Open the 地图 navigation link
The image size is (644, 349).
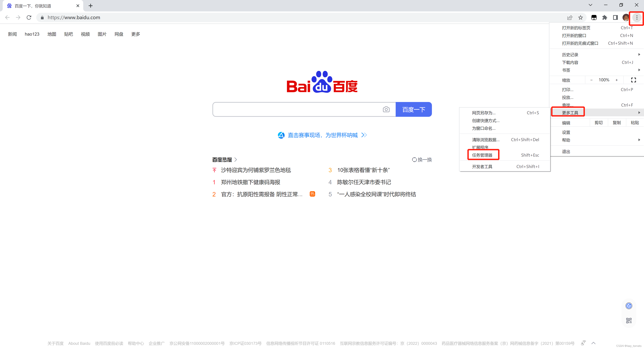click(x=52, y=34)
